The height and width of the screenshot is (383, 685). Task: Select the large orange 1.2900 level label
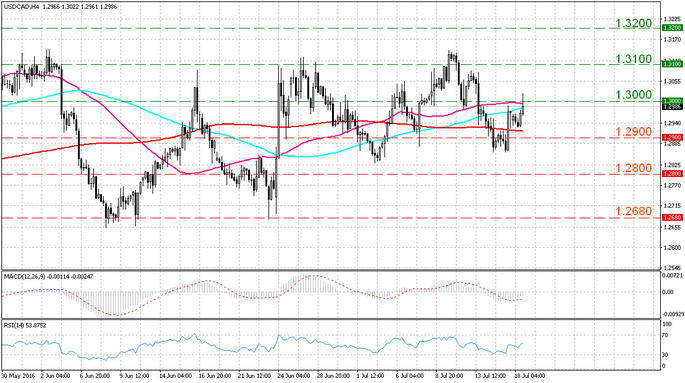(633, 132)
